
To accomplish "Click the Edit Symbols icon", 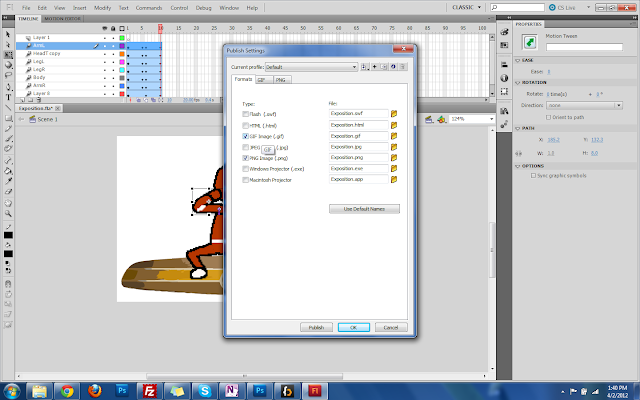I will 441,119.
